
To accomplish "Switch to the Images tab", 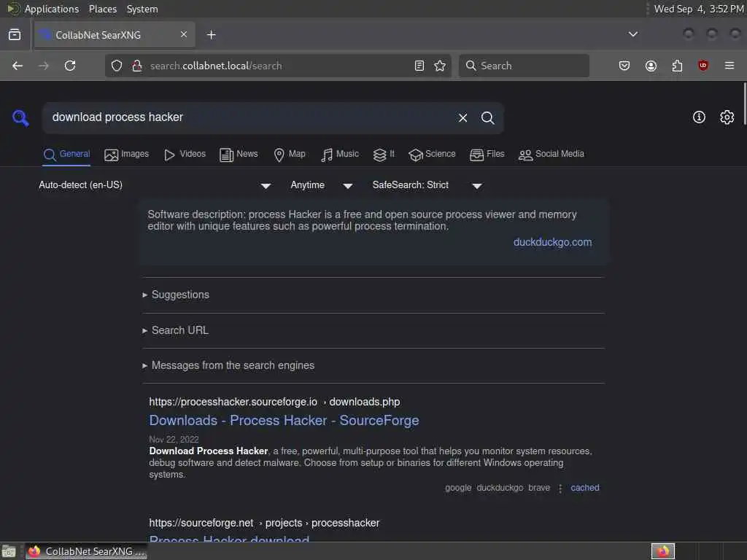I will click(127, 155).
